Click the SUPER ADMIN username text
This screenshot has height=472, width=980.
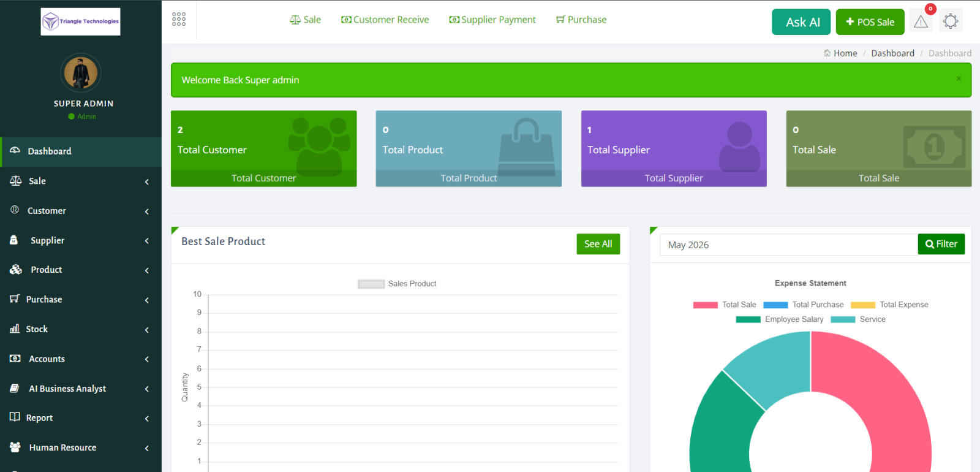pos(83,104)
